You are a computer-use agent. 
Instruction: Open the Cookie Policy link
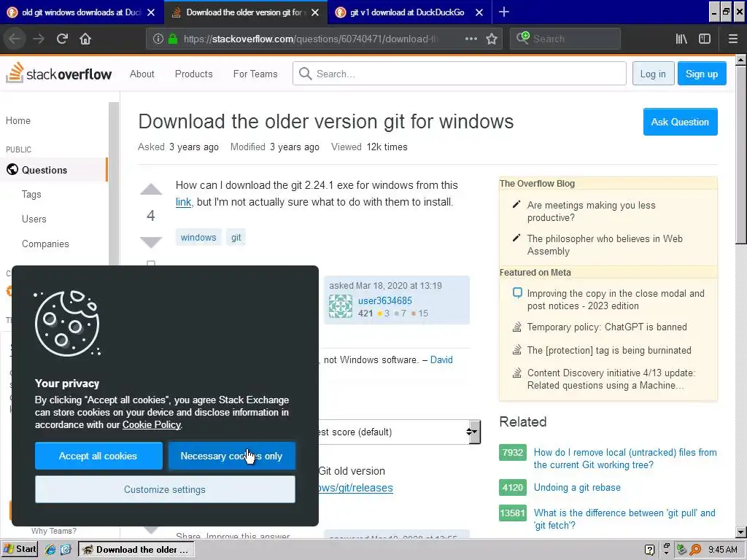pos(152,425)
